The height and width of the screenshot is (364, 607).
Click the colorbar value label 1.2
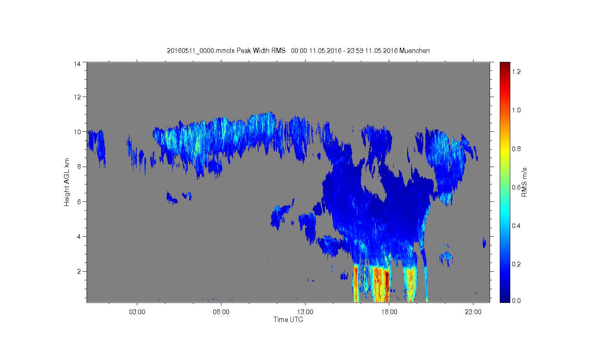516,72
